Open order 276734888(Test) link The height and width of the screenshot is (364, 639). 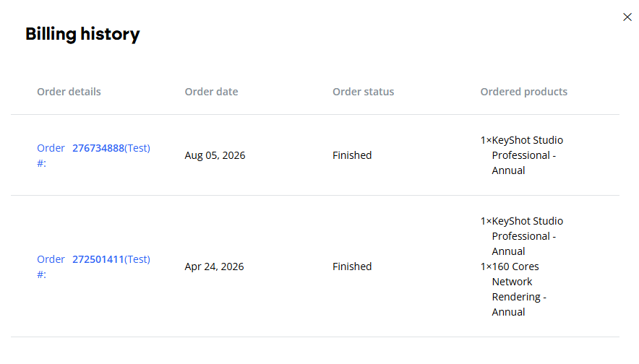click(111, 148)
